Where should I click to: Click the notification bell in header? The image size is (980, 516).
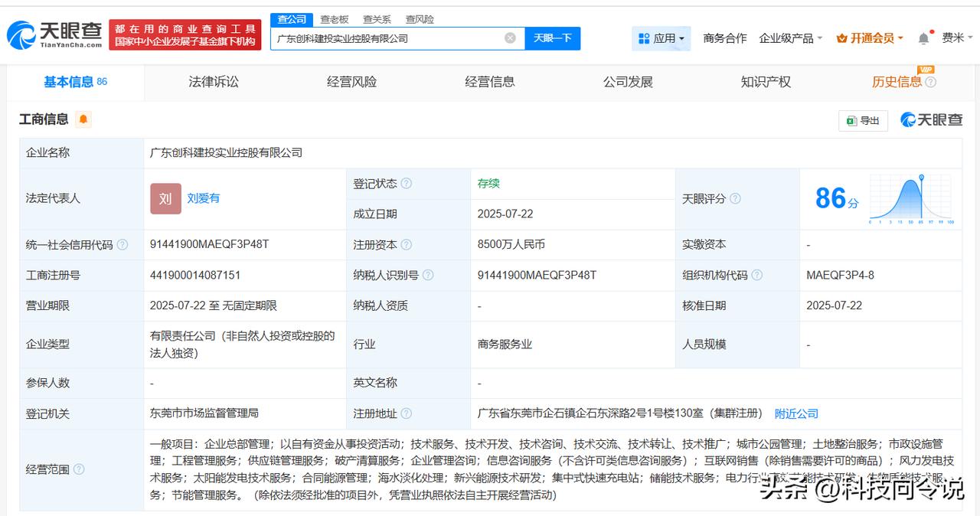(924, 38)
